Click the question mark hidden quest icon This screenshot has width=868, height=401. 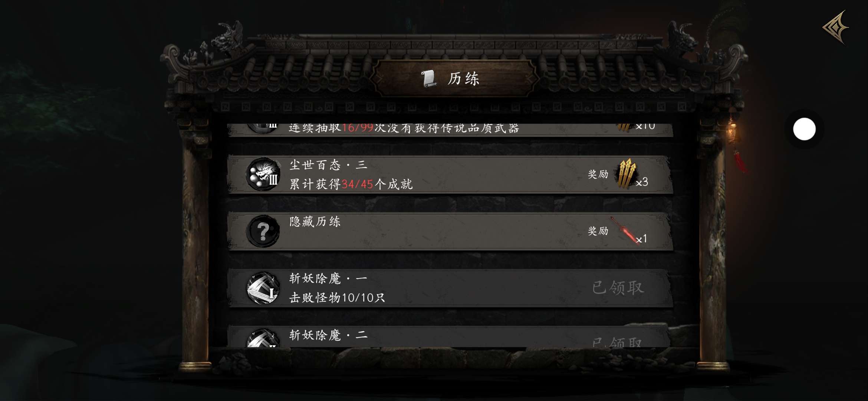pyautogui.click(x=263, y=231)
